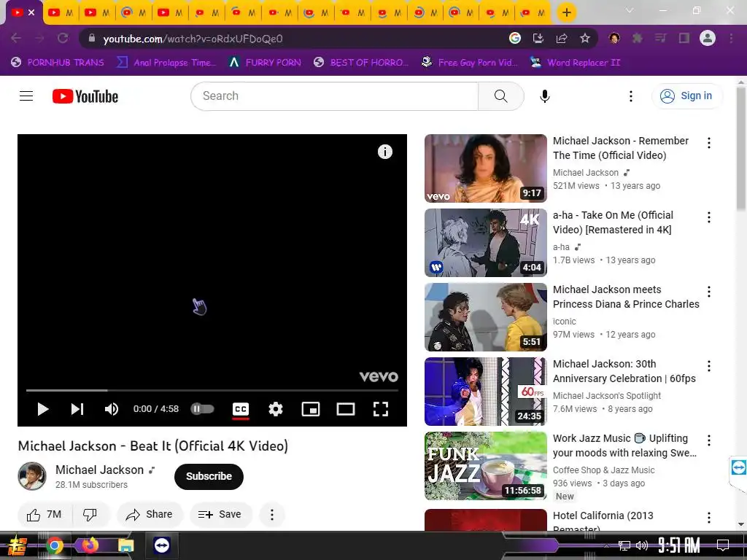The height and width of the screenshot is (560, 747).
Task: Open more actions below the video
Action: pos(272,514)
